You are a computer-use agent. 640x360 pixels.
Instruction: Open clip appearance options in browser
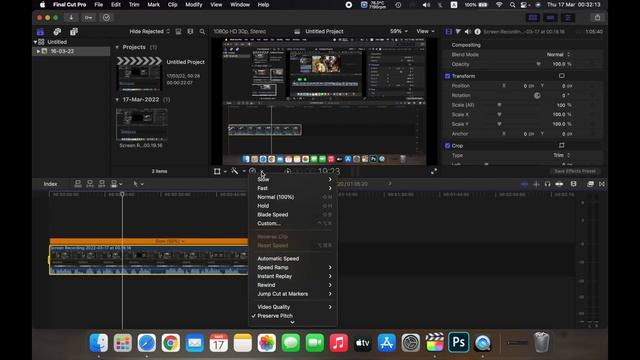tap(190, 31)
